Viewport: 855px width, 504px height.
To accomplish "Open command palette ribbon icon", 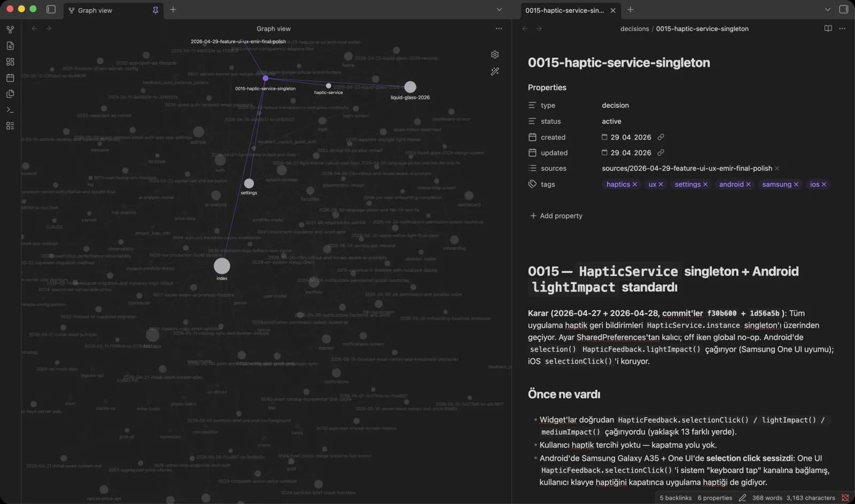I will (10, 110).
